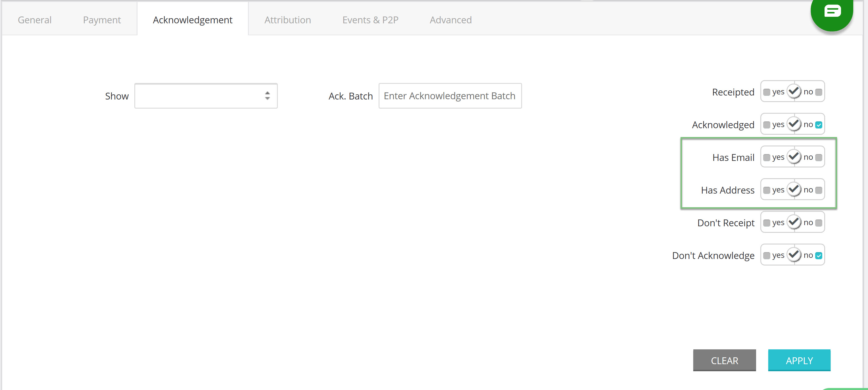Check the Has Email no checkbox
The width and height of the screenshot is (868, 390).
[819, 157]
